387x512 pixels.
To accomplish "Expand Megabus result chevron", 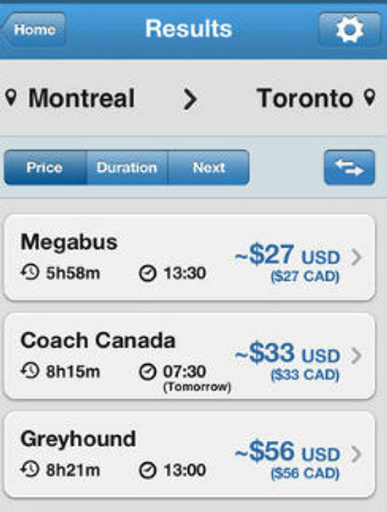I will [x=356, y=257].
